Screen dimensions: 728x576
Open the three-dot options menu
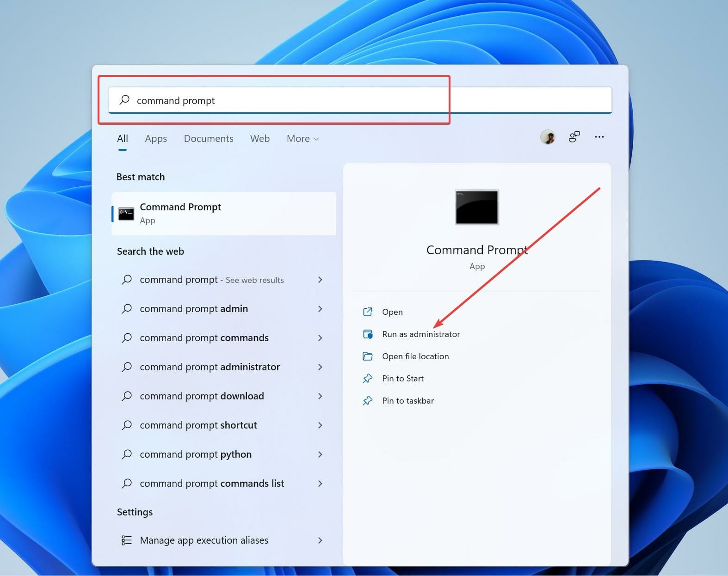tap(599, 137)
